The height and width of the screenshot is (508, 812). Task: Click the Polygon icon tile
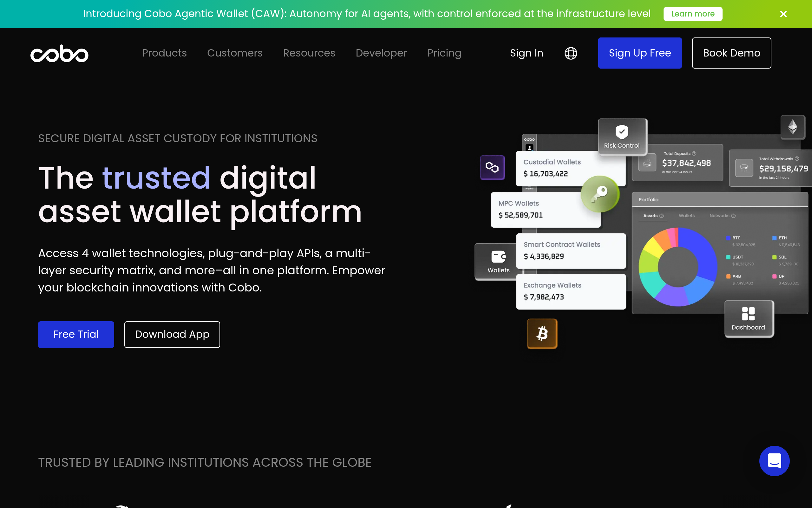click(492, 167)
